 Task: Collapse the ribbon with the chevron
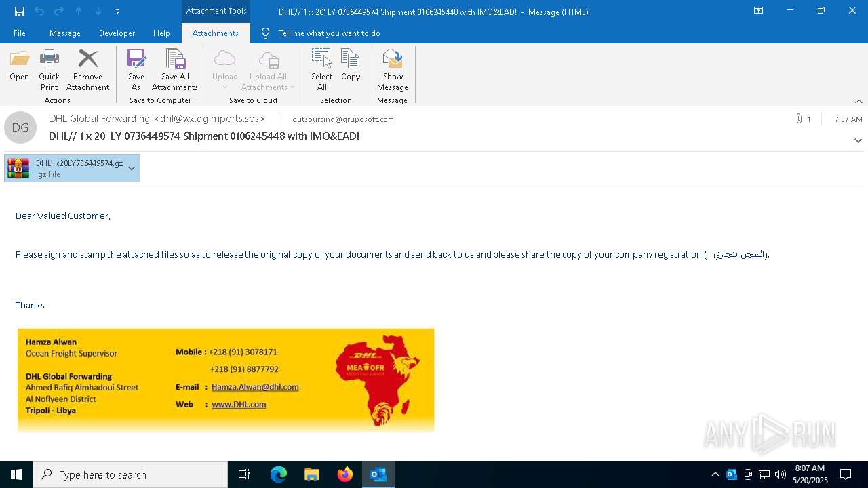859,101
